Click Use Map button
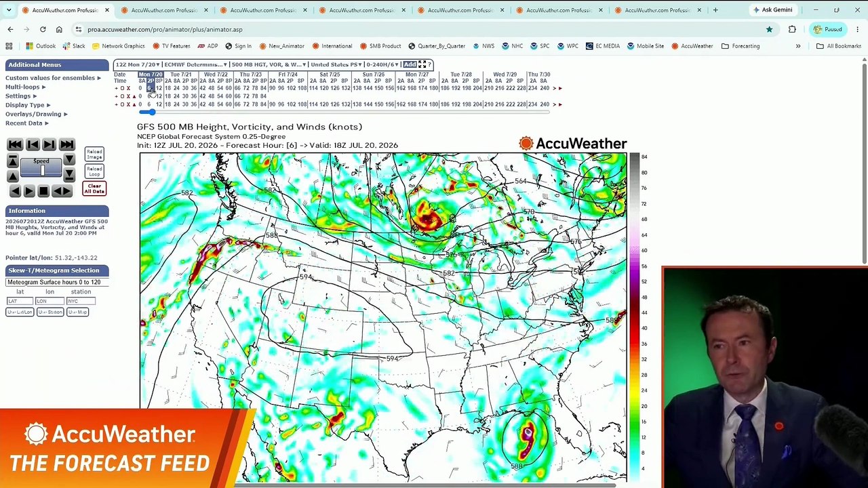This screenshot has width=868, height=488. pyautogui.click(x=77, y=312)
